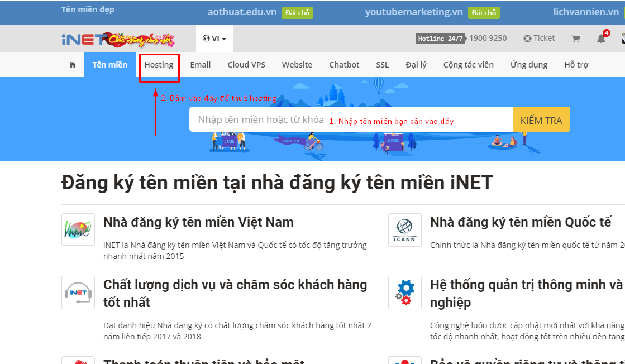Click main heading Đăng ký tên miền tại iNET

[x=277, y=183]
